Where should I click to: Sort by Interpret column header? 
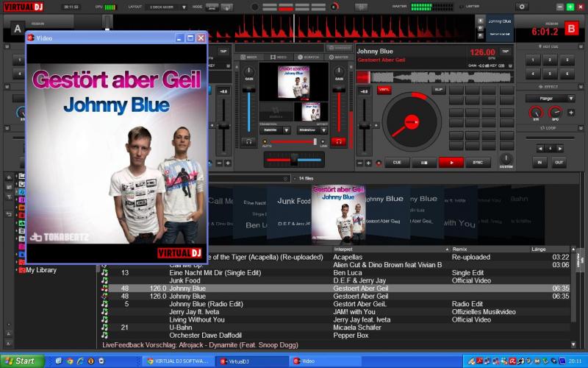click(x=391, y=250)
